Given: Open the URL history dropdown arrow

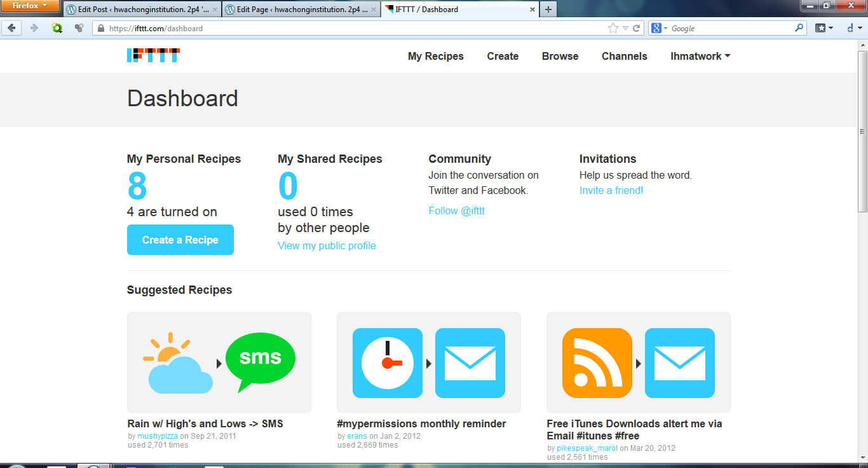Looking at the screenshot, I should coord(625,28).
